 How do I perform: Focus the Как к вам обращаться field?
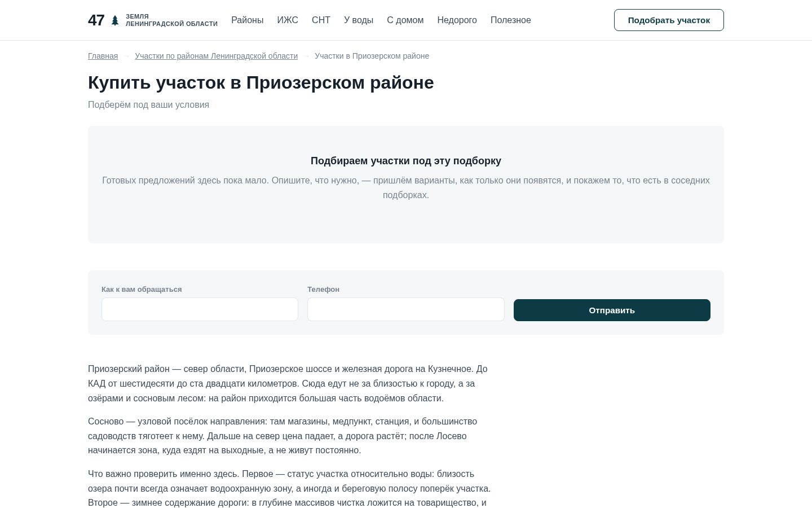pyautogui.click(x=200, y=309)
